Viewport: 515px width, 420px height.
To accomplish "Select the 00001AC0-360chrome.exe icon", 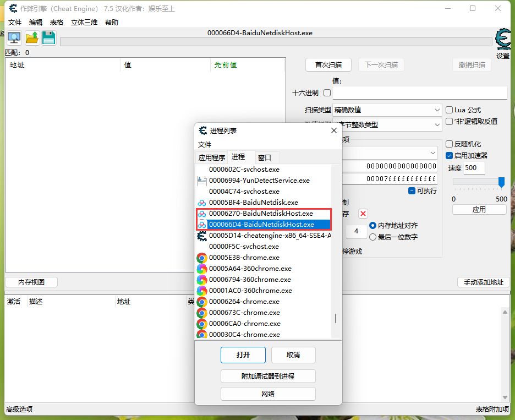I will (x=202, y=291).
